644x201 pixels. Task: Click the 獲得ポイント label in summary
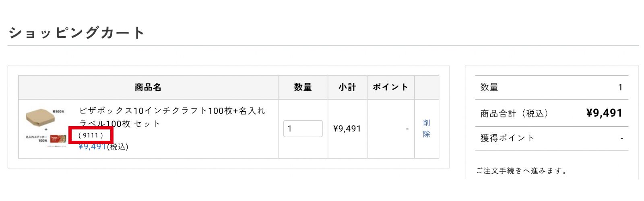coord(507,138)
